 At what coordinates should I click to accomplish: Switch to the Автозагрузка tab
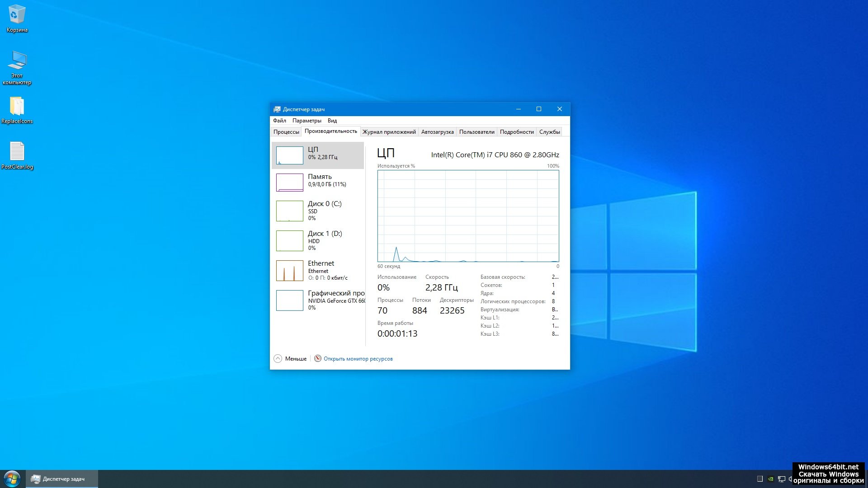tap(437, 132)
